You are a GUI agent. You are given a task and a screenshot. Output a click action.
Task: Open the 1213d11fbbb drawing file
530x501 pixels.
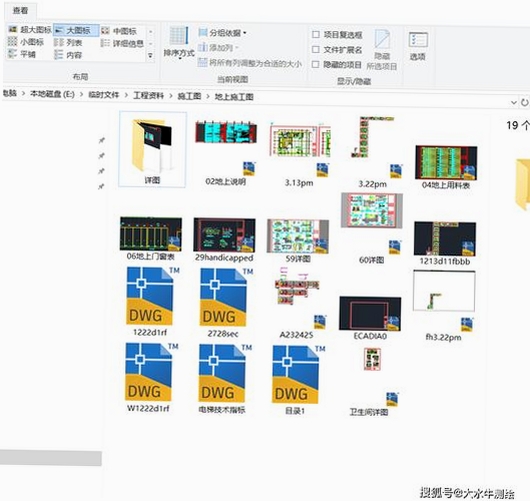coord(445,243)
